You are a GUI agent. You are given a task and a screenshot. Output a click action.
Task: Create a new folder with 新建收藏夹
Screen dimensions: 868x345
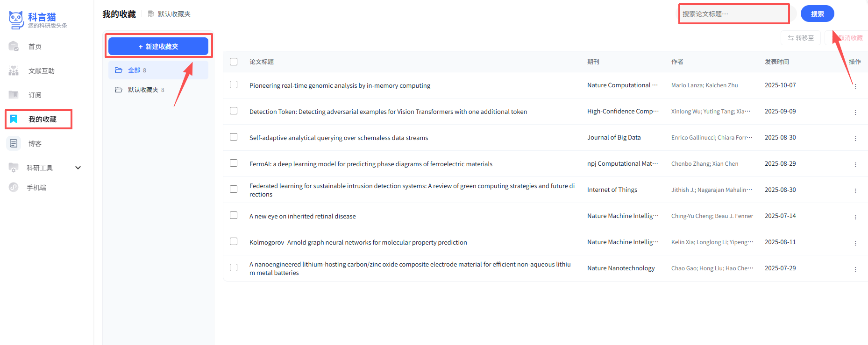click(158, 47)
